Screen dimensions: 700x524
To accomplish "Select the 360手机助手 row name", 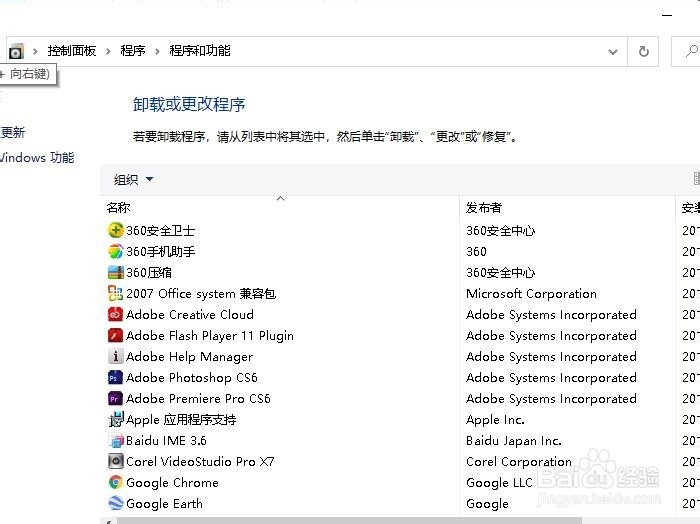I will (x=161, y=252).
